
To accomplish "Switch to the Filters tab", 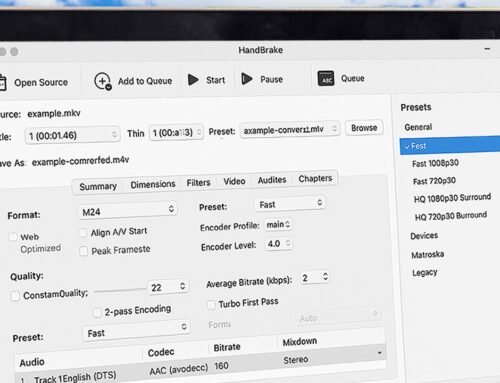I will (x=198, y=183).
